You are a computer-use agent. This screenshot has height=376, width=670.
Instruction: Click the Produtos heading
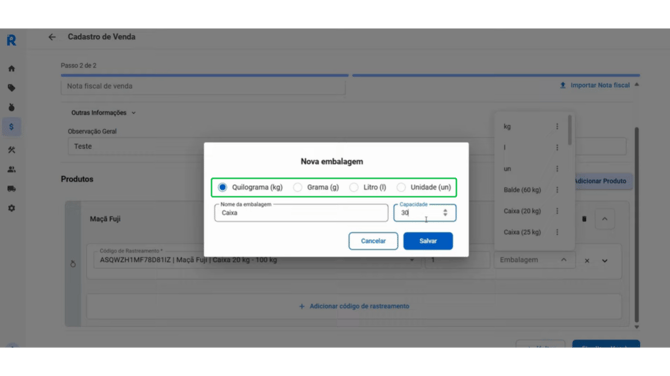click(77, 179)
